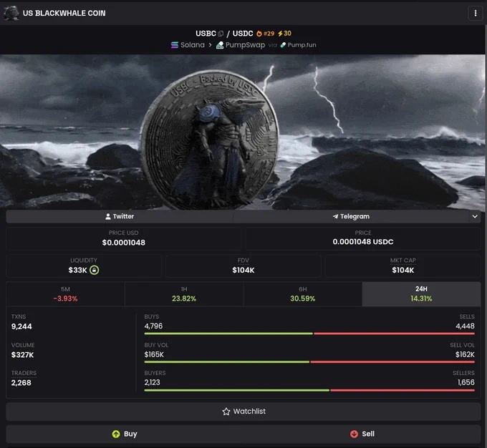487x448 pixels.
Task: Open the three-dot options menu
Action: pyautogui.click(x=476, y=13)
